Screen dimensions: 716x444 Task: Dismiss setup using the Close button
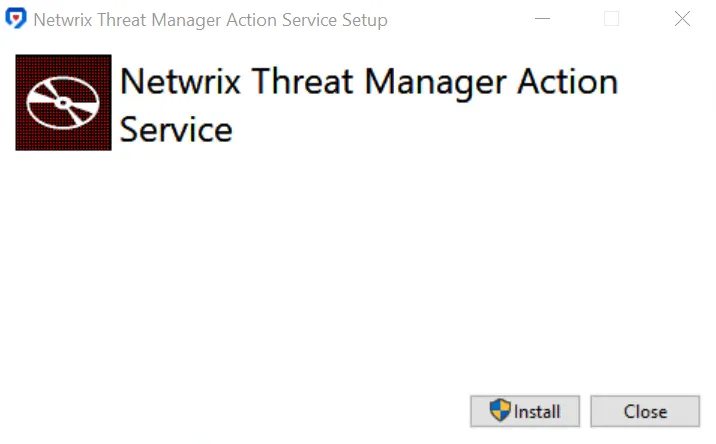click(x=645, y=412)
